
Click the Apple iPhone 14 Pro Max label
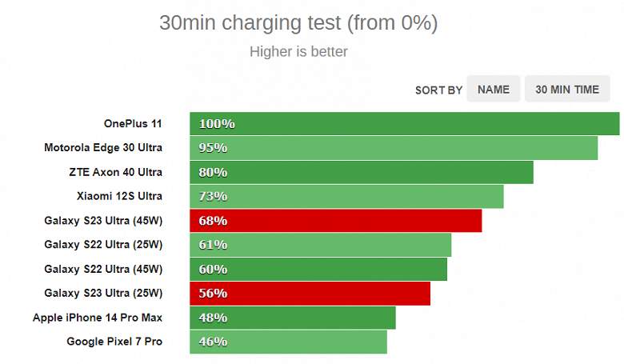click(98, 318)
